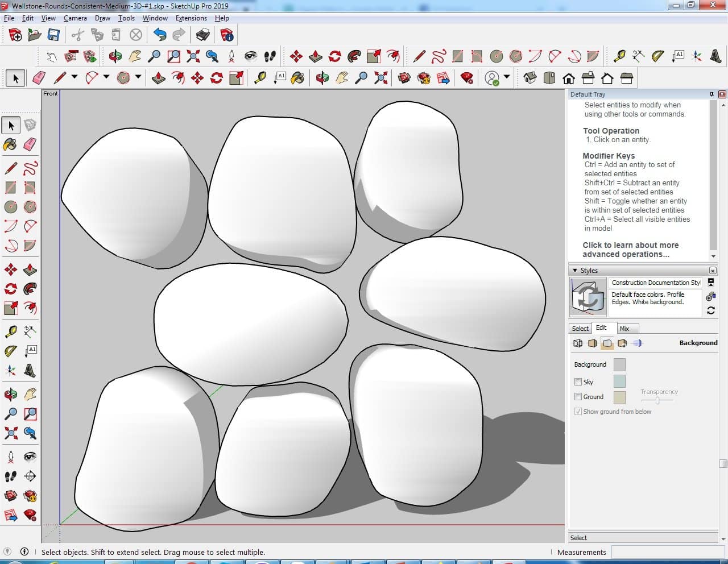
Task: Switch to the Mix tab
Action: pos(624,329)
